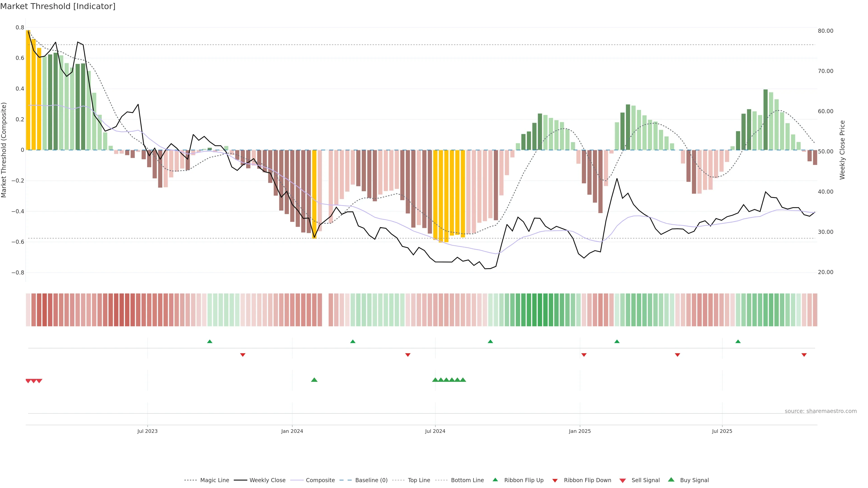Click the Market Threshold [Indicator] title
Viewport: 868px width, 488px height.
click(58, 6)
